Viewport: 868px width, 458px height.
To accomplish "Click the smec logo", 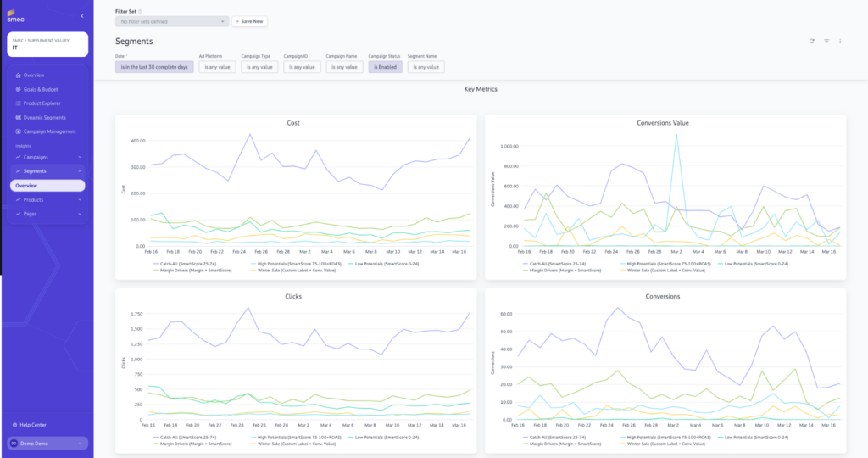I will coord(17,14).
